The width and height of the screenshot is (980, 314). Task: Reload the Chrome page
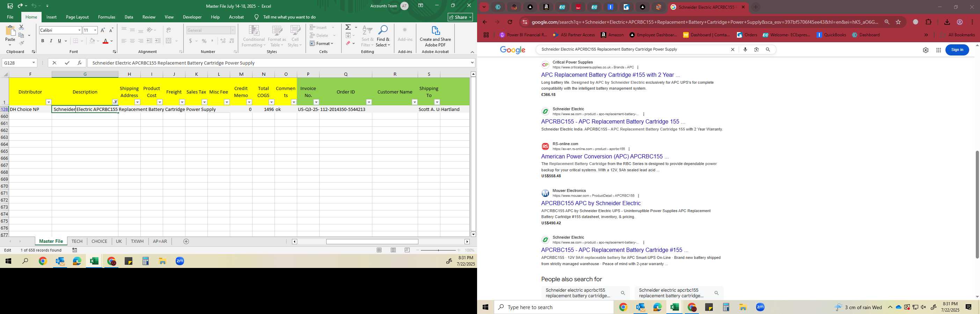click(510, 22)
